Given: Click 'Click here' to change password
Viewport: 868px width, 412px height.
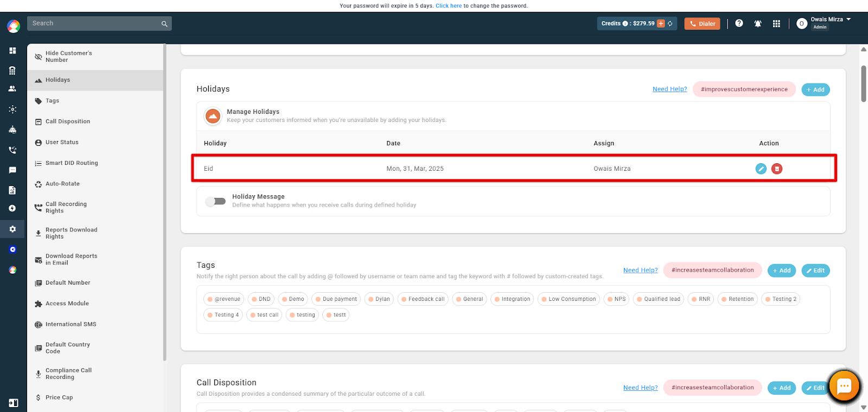Looking at the screenshot, I should coord(449,6).
